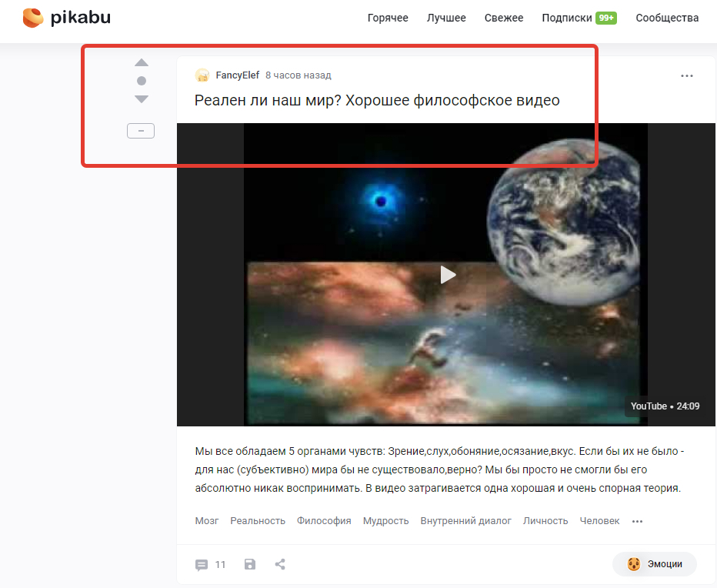Open the Эмоции reactions button
This screenshot has height=588, width=717.
[655, 564]
